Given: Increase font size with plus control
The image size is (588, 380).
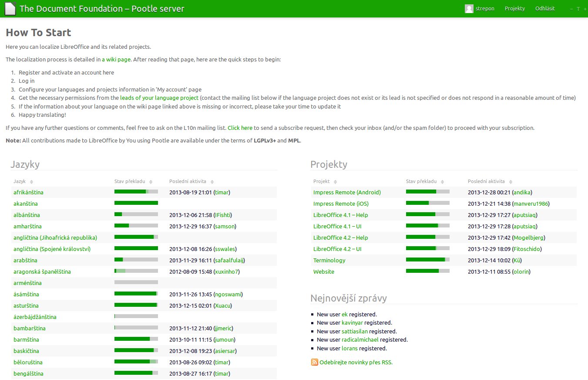Looking at the screenshot, I should [585, 9].
